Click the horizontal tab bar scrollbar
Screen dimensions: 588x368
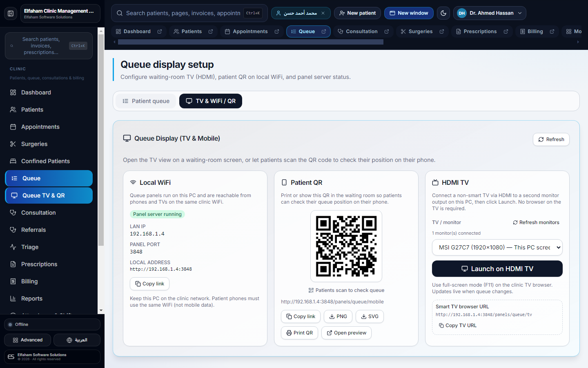[x=250, y=42]
